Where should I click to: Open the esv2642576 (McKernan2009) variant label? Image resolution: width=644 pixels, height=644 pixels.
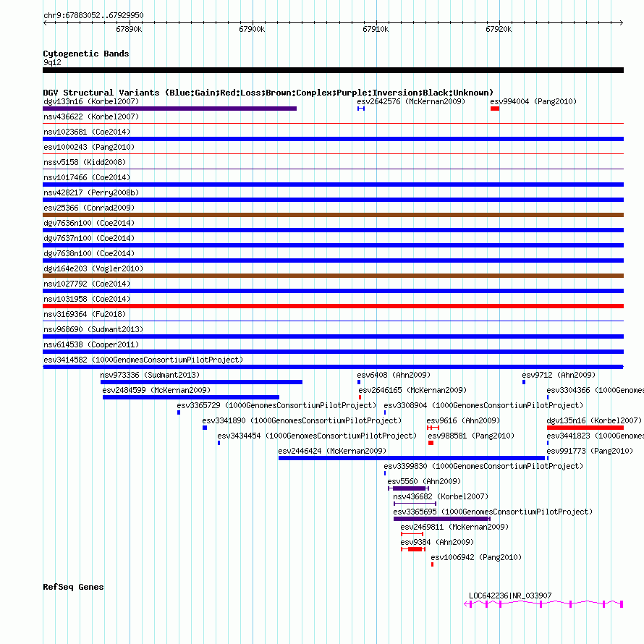(x=411, y=101)
